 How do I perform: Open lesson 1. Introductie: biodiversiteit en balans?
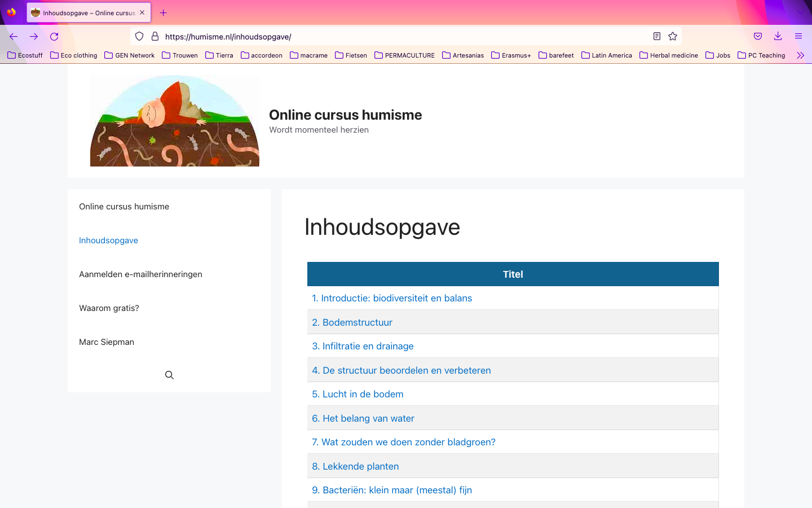pos(392,298)
